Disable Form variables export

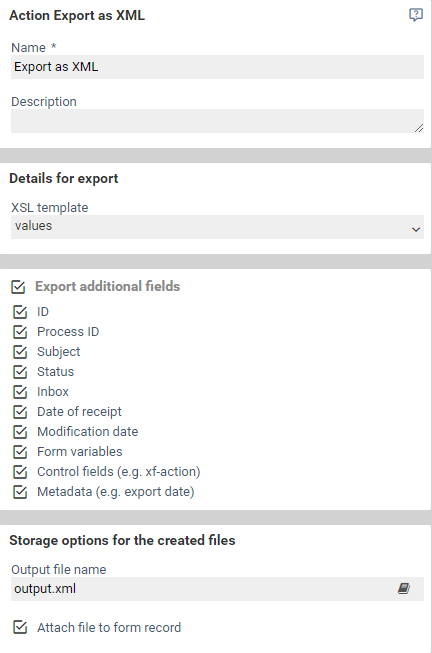click(x=20, y=452)
